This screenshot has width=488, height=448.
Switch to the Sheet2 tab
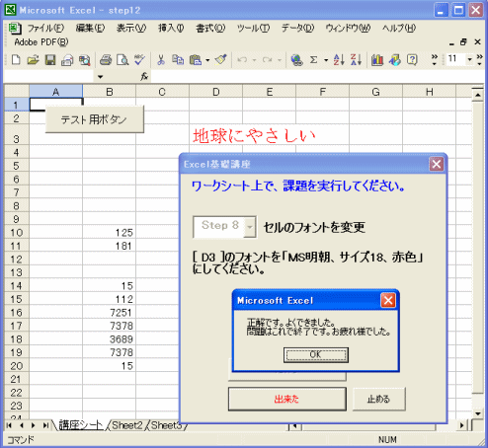(127, 425)
